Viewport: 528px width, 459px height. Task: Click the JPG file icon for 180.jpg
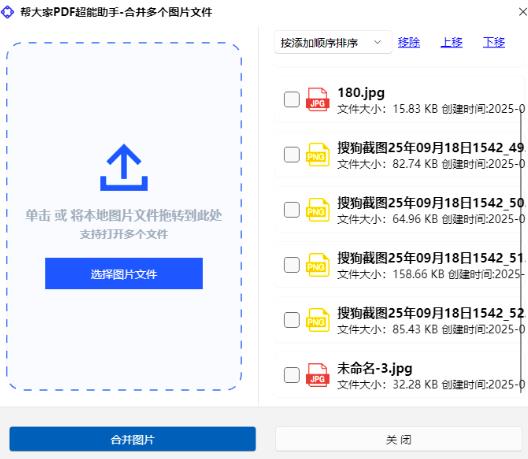click(317, 99)
